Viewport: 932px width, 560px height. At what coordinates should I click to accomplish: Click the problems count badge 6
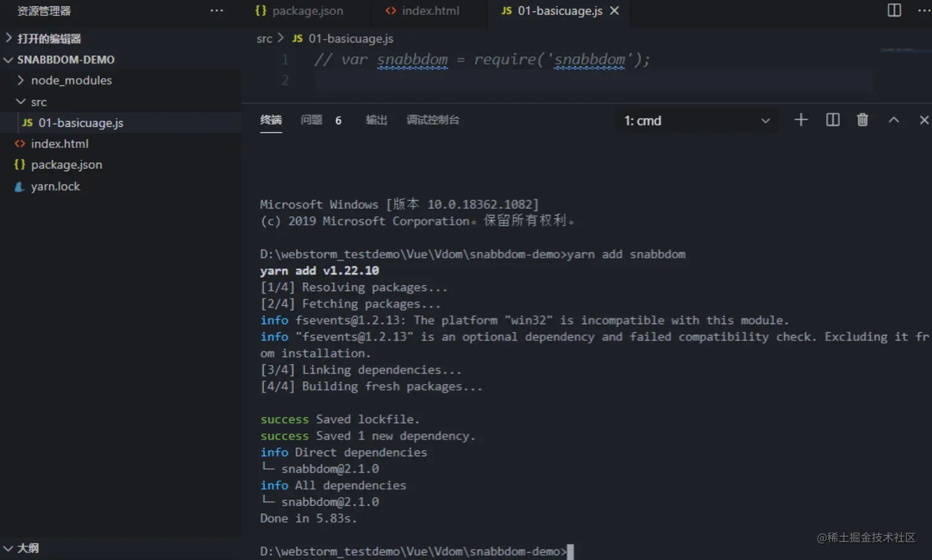tap(338, 120)
